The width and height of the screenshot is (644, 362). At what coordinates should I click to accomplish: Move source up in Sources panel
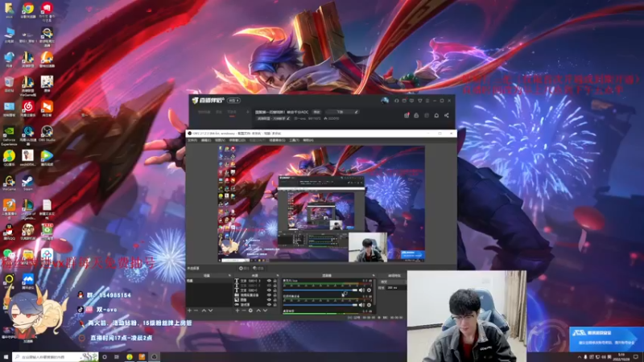tap(258, 311)
